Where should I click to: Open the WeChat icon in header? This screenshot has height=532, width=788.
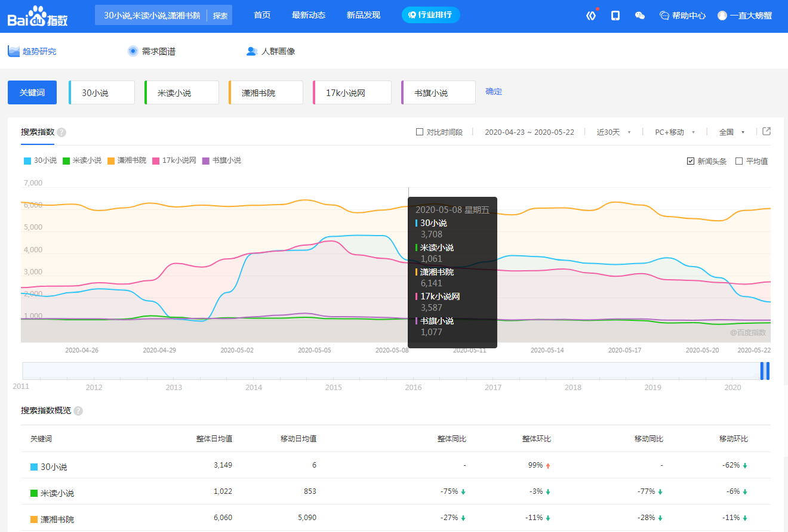pyautogui.click(x=640, y=16)
